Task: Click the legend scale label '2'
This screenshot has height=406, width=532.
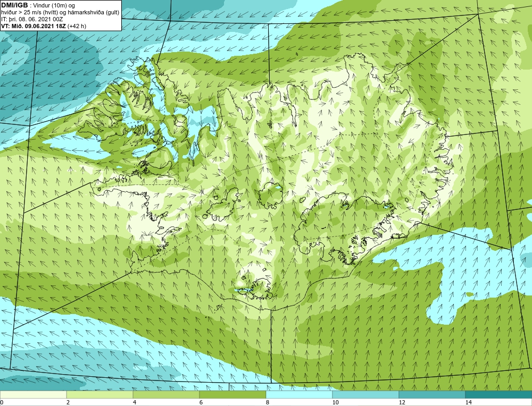Action: (68, 402)
